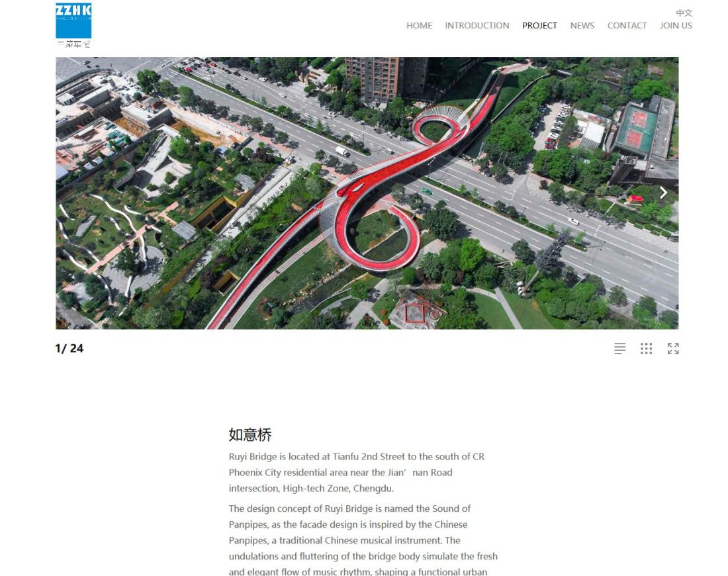This screenshot has width=728, height=576.
Task: Open the NEWS section
Action: (582, 26)
